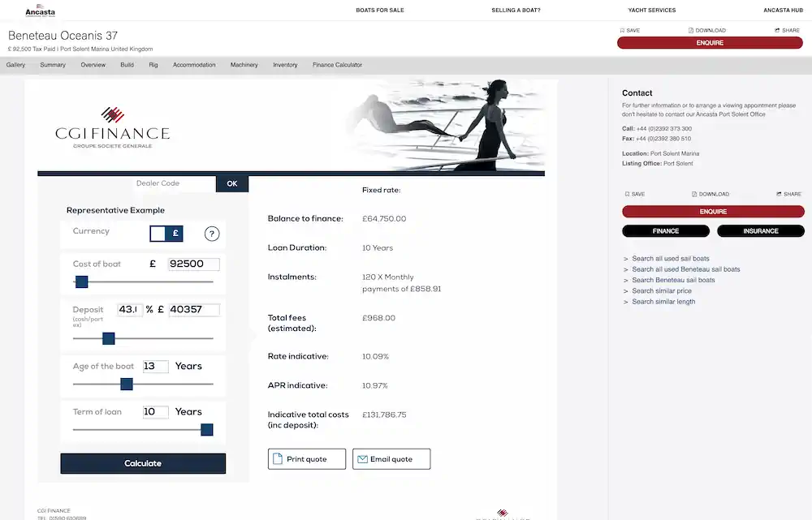Click the Deposit percentage field
Screen dimensions: 812x520
(129, 309)
